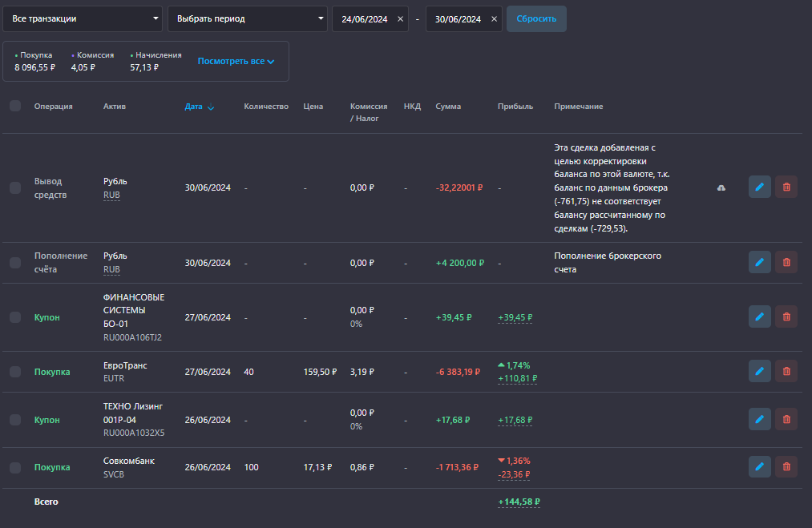The height and width of the screenshot is (528, 812).
Task: Check the ФИНАНСОВЫЕ СИСТЕМЫ coupon row checkbox
Action: [x=15, y=316]
